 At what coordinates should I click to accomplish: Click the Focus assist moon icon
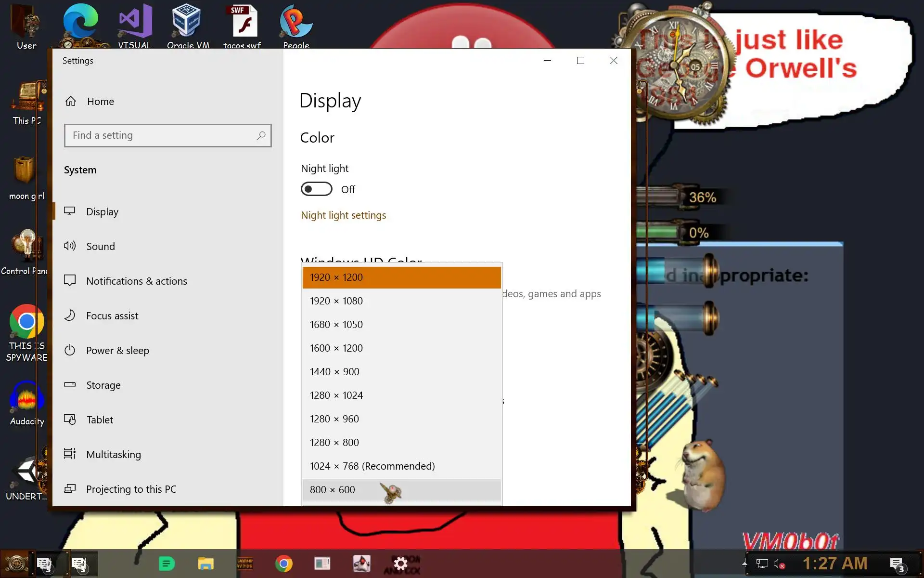[70, 315]
